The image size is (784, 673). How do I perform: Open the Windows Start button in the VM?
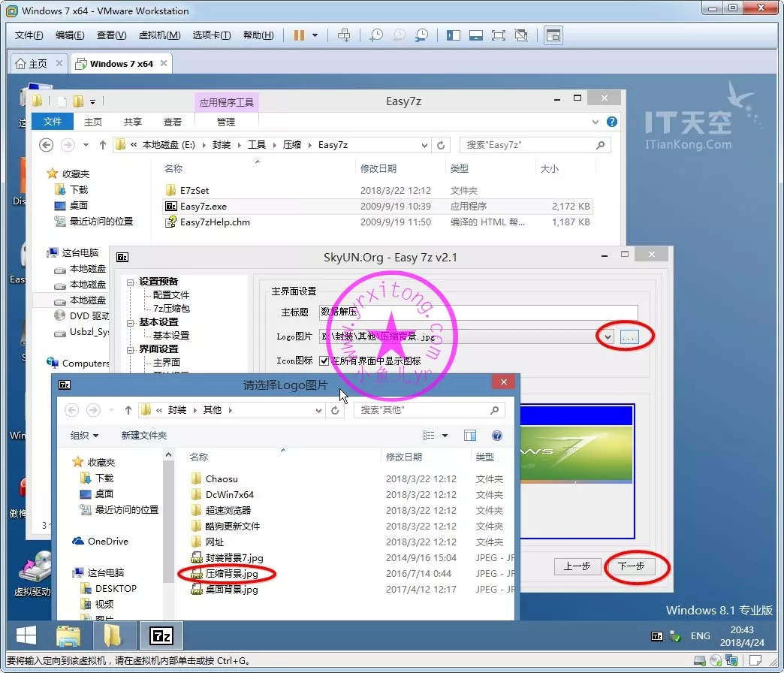click(26, 635)
